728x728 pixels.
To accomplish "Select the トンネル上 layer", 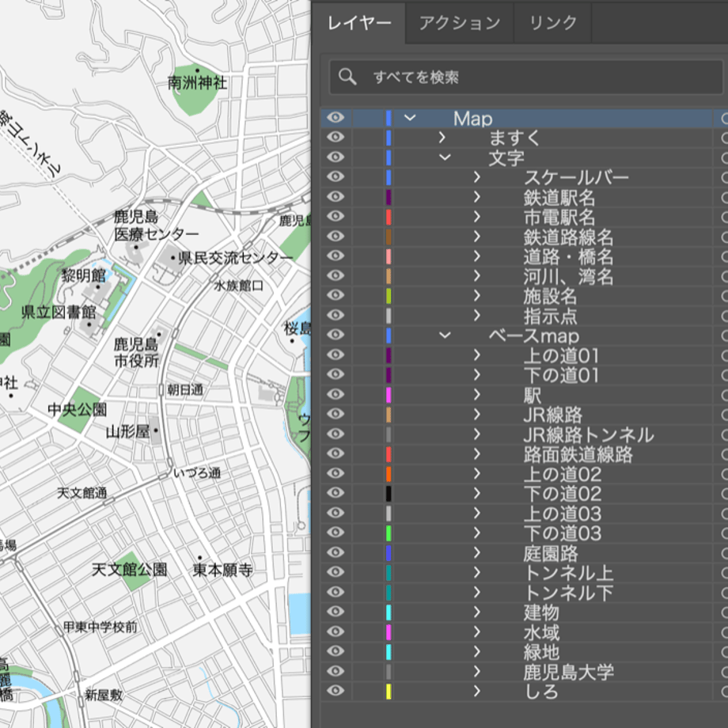I will point(524,572).
